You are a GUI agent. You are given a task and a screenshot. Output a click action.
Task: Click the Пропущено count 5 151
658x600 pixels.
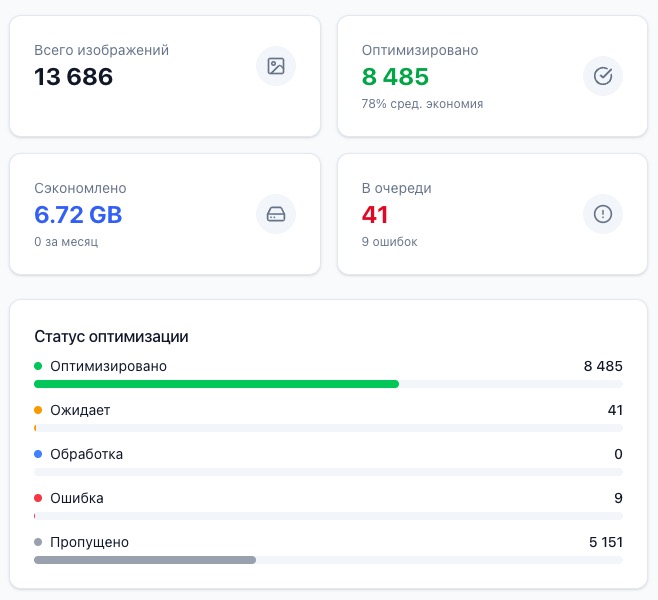coord(606,542)
